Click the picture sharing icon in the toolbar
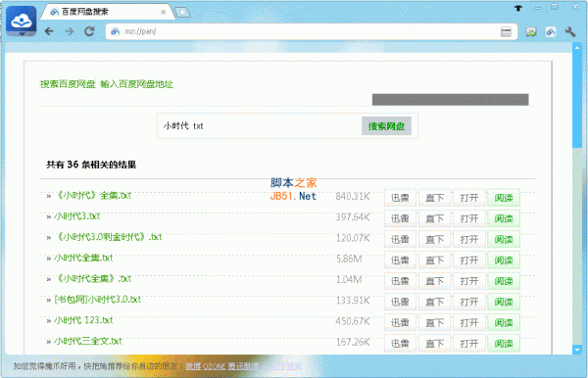Image resolution: width=588 pixels, height=378 pixels. 531,32
